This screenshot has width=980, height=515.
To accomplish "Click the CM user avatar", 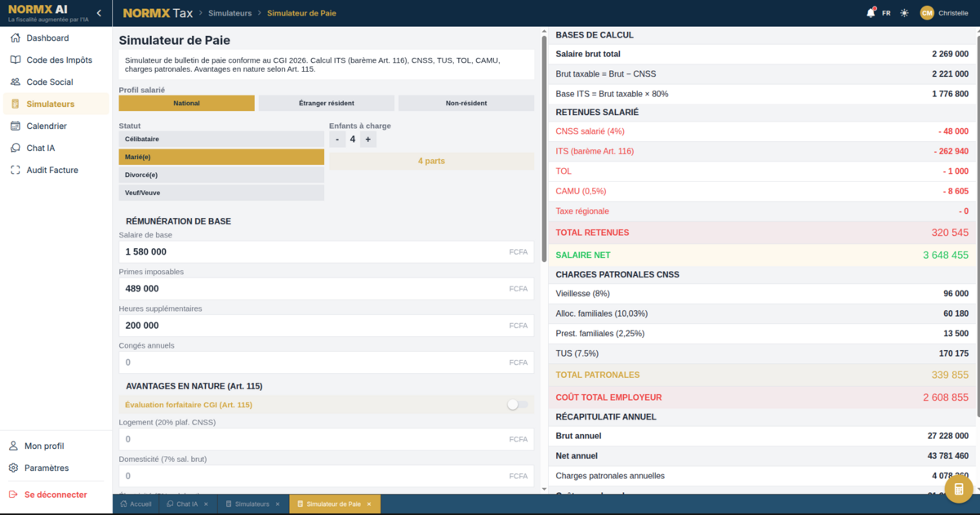I will pos(927,13).
